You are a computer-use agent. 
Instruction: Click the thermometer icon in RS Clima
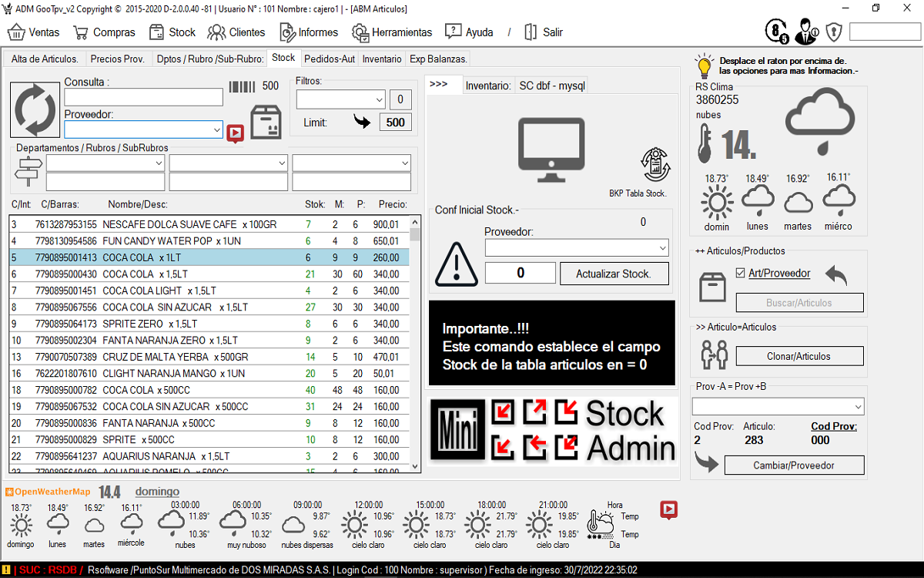pyautogui.click(x=704, y=143)
